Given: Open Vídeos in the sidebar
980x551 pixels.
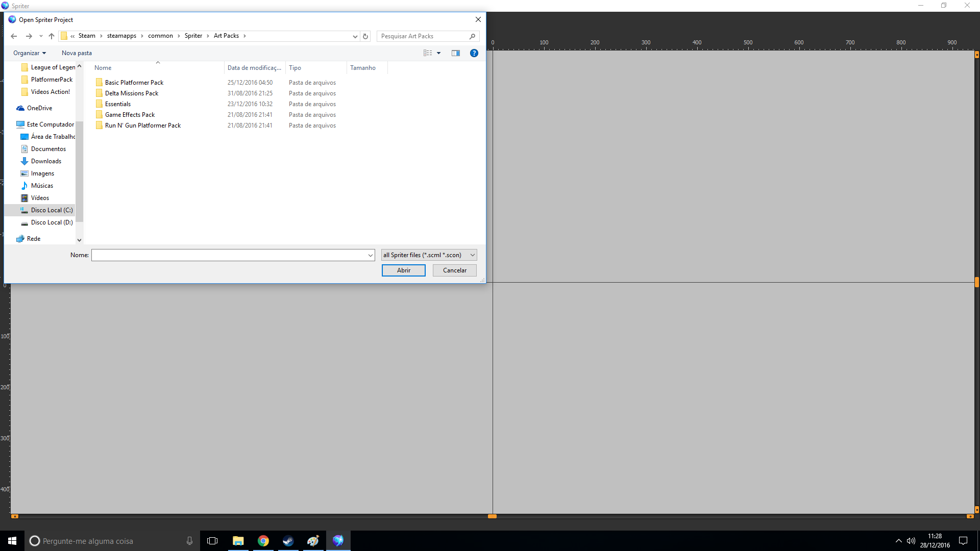Looking at the screenshot, I should pos(35,198).
